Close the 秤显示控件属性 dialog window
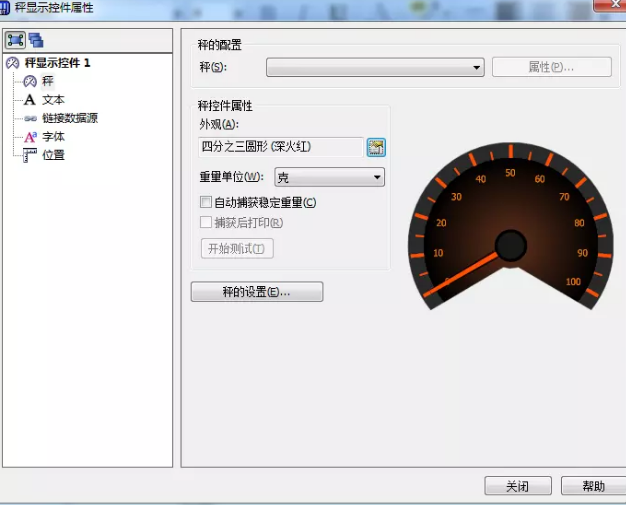 (x=610, y=5)
